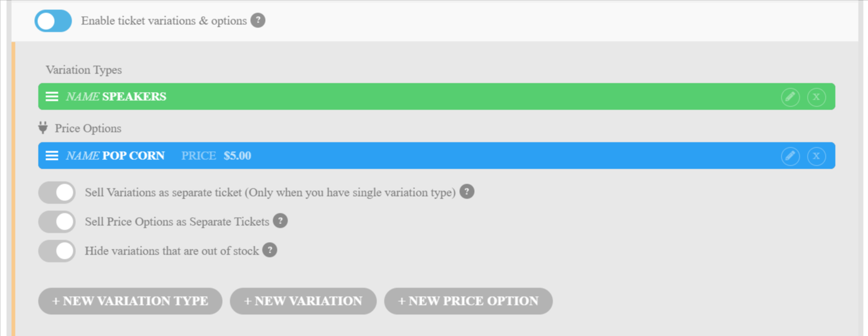Screen dimensions: 868x336
Task: Delete the SPEAKERS variation type with X
Action: pyautogui.click(x=816, y=97)
